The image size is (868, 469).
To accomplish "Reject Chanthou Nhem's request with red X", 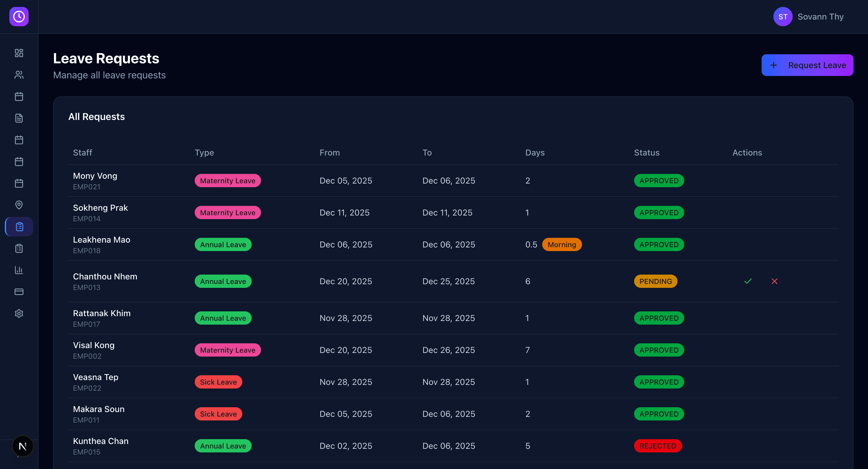I will [x=774, y=281].
